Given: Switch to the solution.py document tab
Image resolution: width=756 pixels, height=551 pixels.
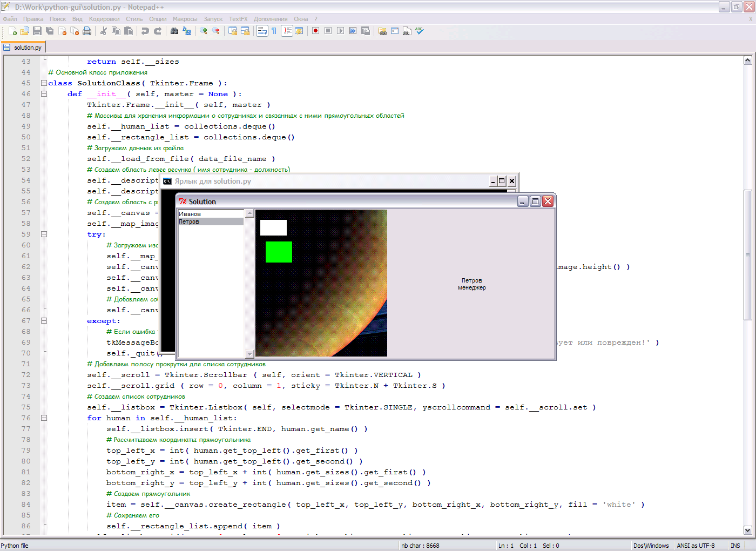Looking at the screenshot, I should tap(23, 47).
